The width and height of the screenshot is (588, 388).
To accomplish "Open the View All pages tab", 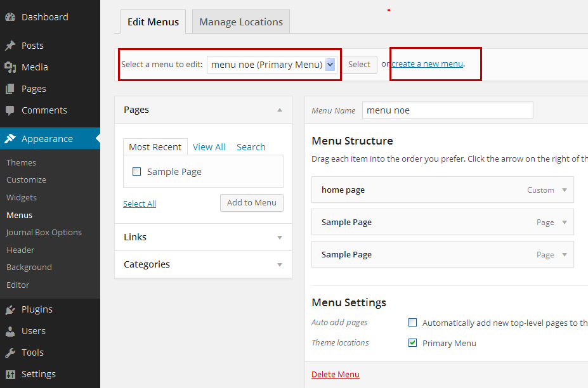I will [x=209, y=147].
